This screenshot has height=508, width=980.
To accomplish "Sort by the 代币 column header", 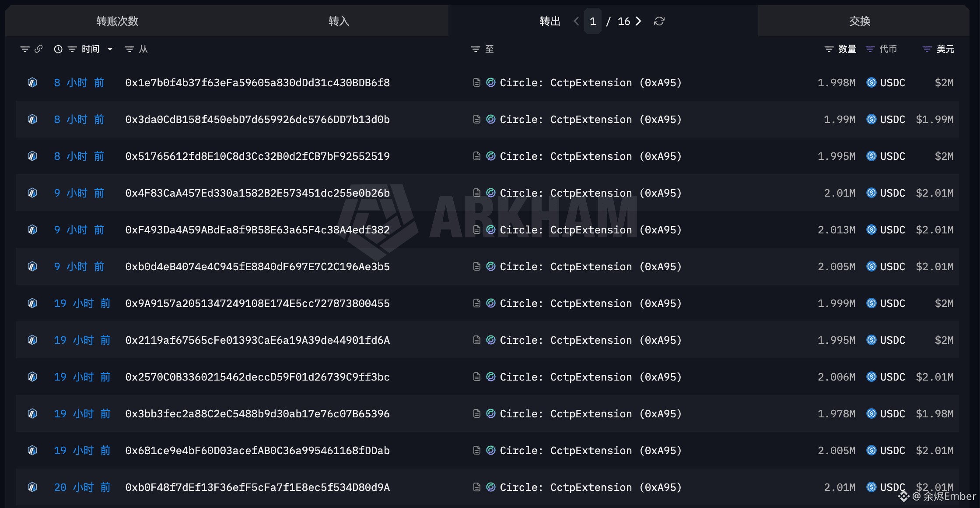I will 888,49.
